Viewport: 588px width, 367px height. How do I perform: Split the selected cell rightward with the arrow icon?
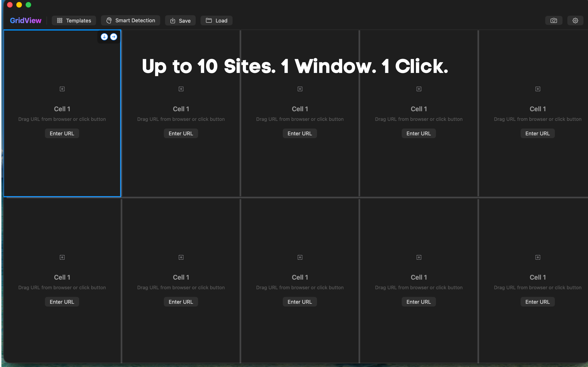(x=113, y=37)
